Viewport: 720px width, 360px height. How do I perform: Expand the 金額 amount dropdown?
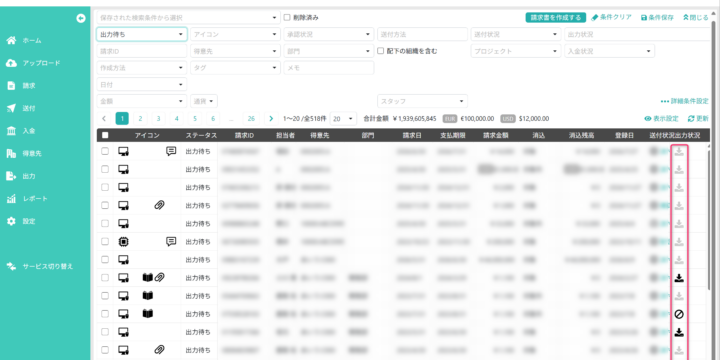click(141, 101)
